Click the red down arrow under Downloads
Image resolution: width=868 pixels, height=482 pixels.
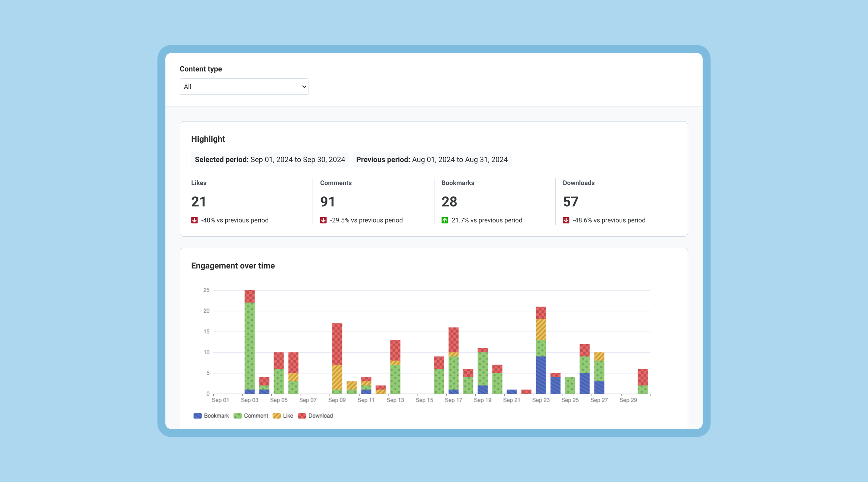(566, 220)
